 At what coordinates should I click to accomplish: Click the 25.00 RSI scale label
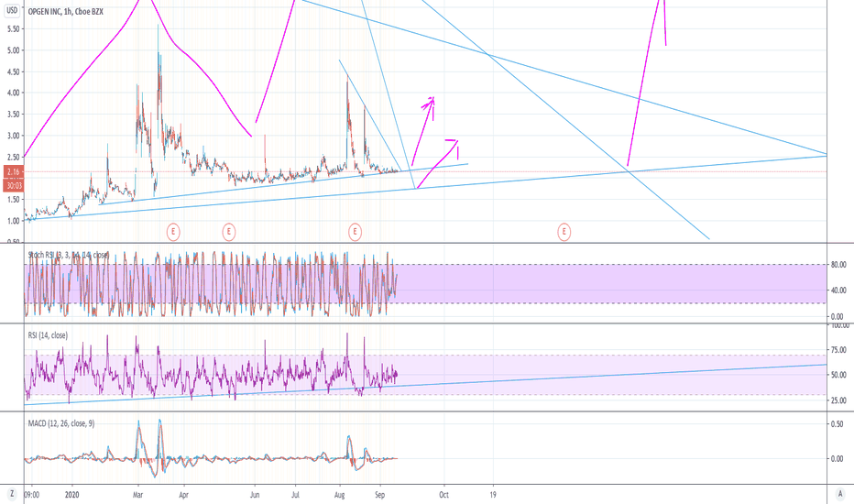[x=838, y=400]
